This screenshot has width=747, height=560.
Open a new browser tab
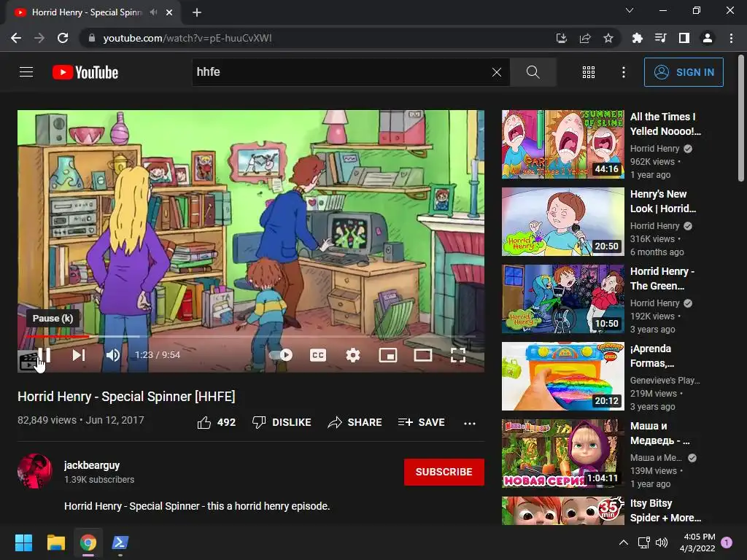pos(197,12)
